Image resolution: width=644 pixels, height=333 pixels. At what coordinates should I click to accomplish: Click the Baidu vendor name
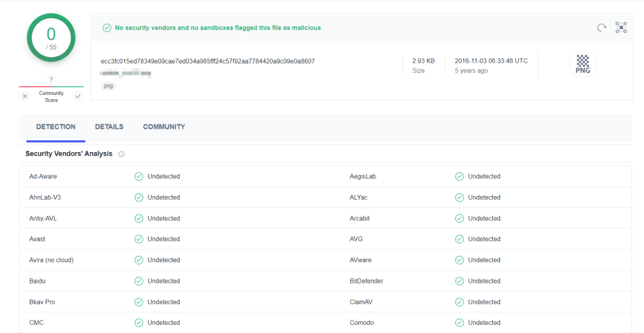[x=37, y=281]
